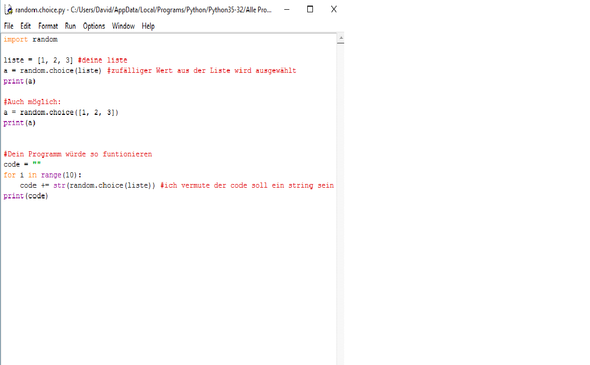Place cursor on 'import random' line
590x365 pixels.
point(31,40)
